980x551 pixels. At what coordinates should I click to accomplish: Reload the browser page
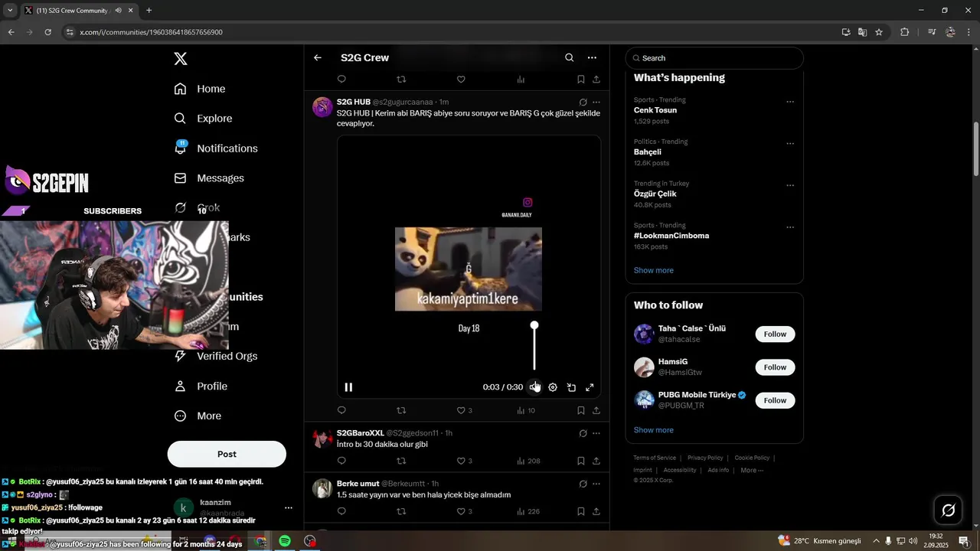pos(47,32)
